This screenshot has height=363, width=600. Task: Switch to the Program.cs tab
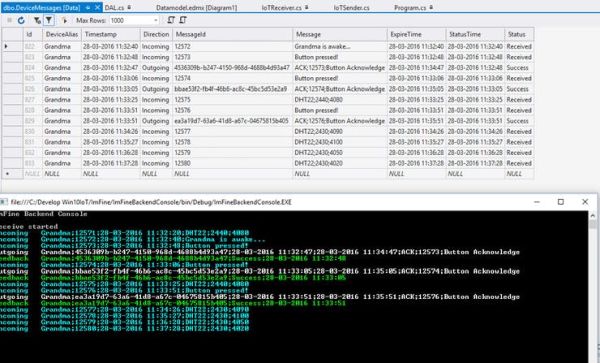(x=410, y=8)
